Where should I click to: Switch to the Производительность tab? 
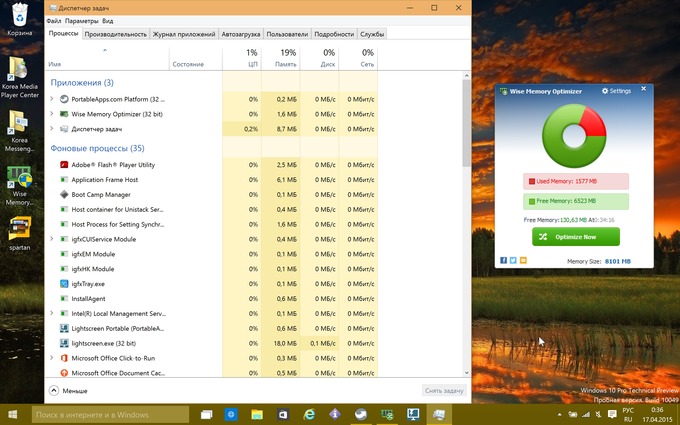(115, 34)
